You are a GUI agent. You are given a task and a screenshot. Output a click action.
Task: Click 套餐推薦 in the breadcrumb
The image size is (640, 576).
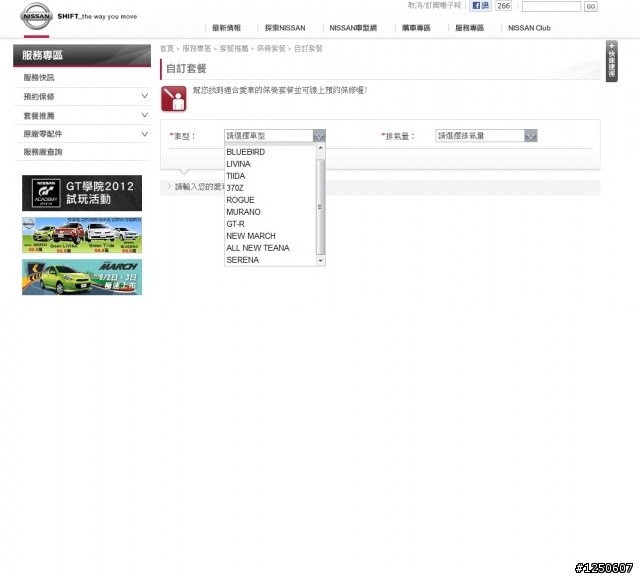point(234,49)
